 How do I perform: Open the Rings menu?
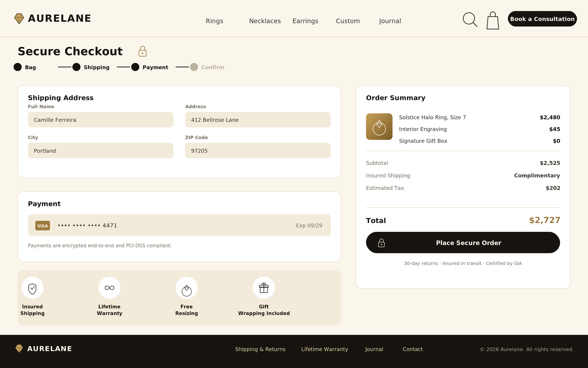tap(215, 21)
